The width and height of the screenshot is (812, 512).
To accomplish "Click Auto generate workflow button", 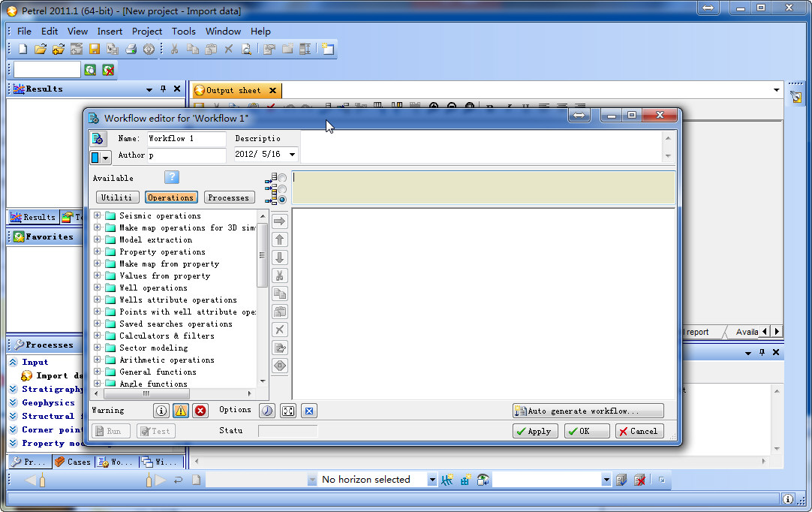I will click(x=588, y=411).
